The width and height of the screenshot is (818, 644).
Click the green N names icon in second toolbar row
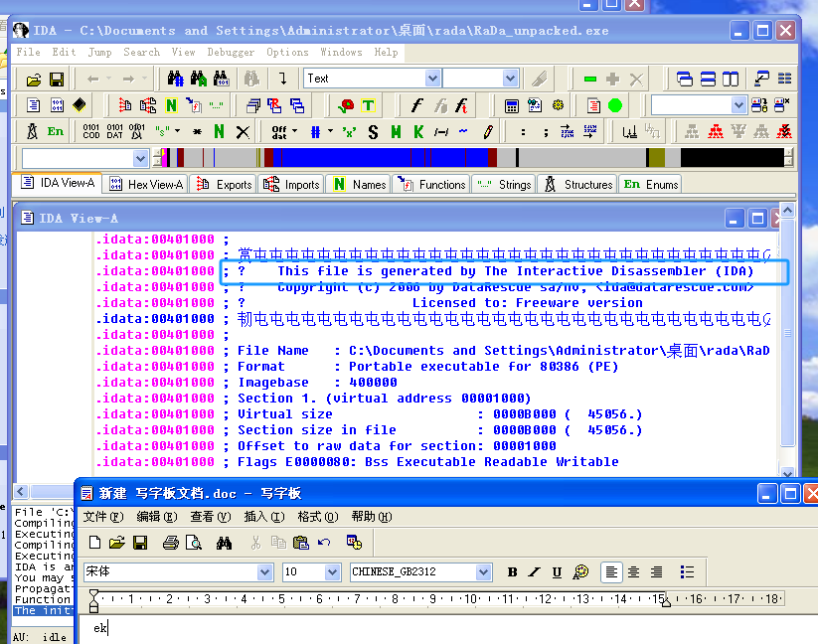[171, 106]
